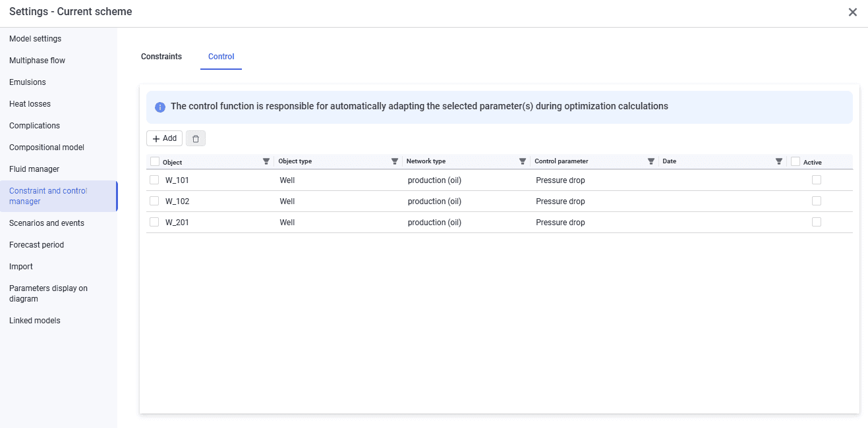The width and height of the screenshot is (868, 428).
Task: Open the Object type column filter icon
Action: click(x=395, y=161)
